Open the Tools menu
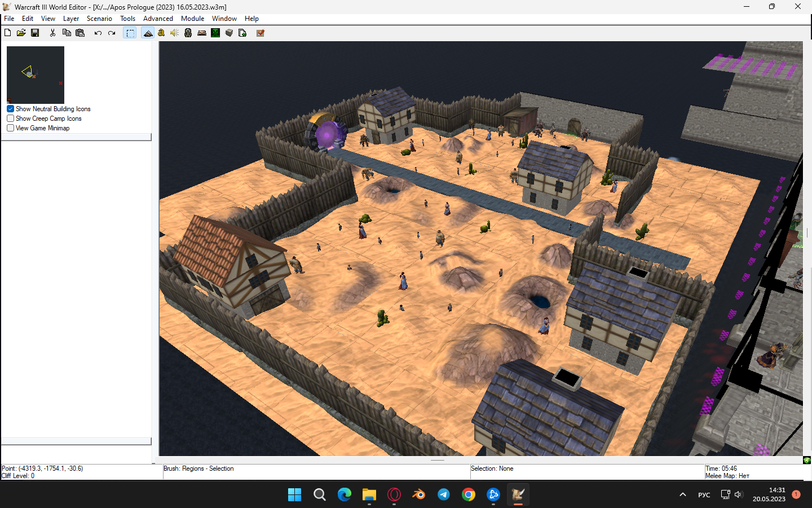This screenshot has height=508, width=812. [128, 19]
